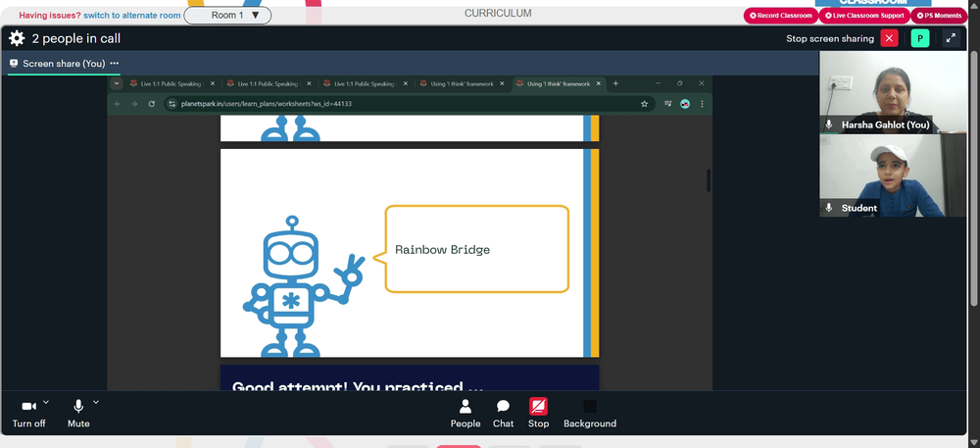This screenshot has width=980, height=448.
Task: Click the blue robot illustration waving OK
Action: point(303,286)
